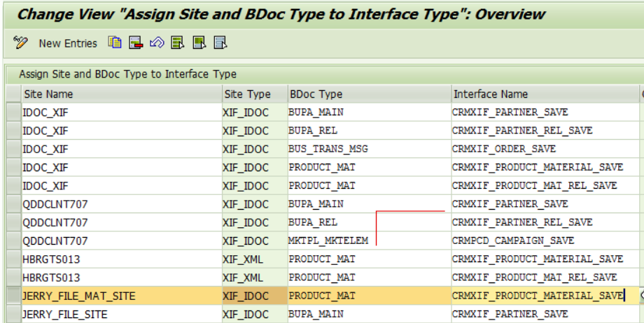Click QDDCLNT707 cell in CRMXIF_PARTNER_SAVE row
Viewport: 644px width, 323px height.
click(x=122, y=204)
